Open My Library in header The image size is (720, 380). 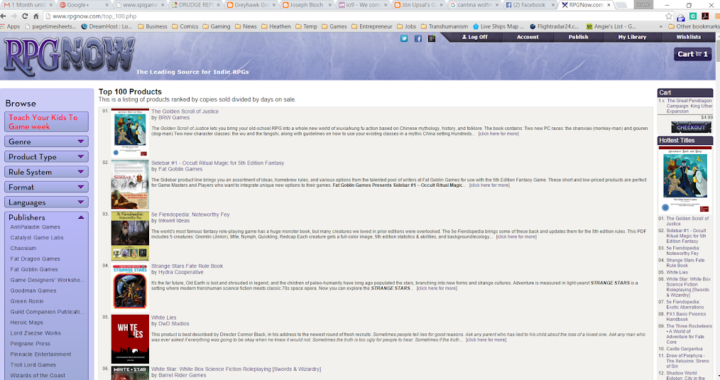(x=632, y=37)
